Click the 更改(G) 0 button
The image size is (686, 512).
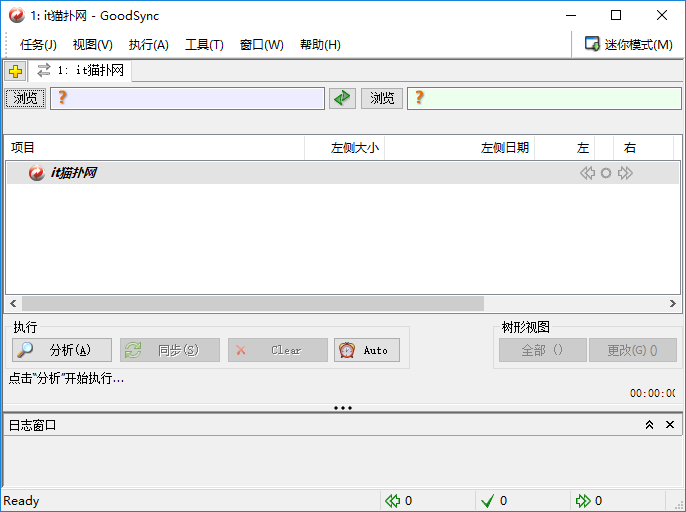click(633, 350)
